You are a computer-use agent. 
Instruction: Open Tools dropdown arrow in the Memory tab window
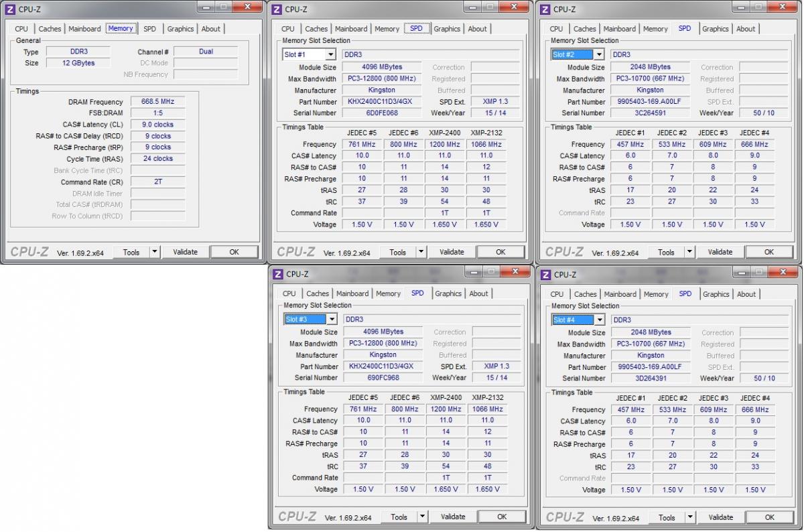[155, 252]
